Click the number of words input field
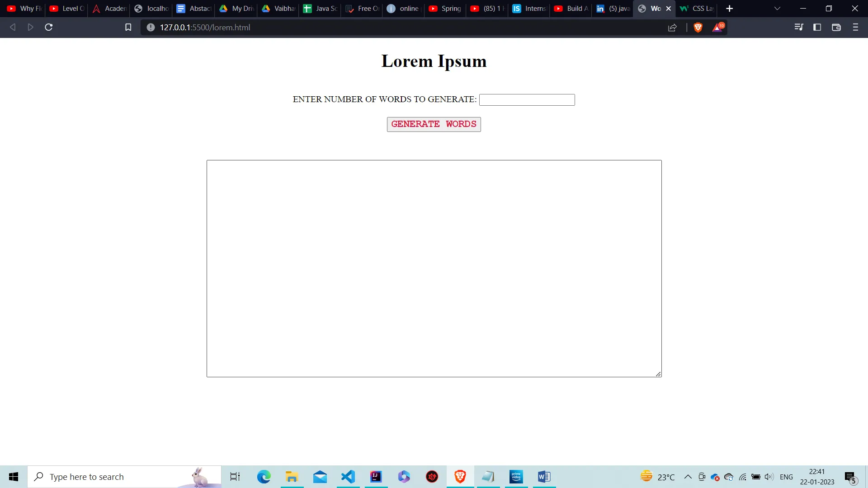This screenshot has height=488, width=868. point(527,99)
